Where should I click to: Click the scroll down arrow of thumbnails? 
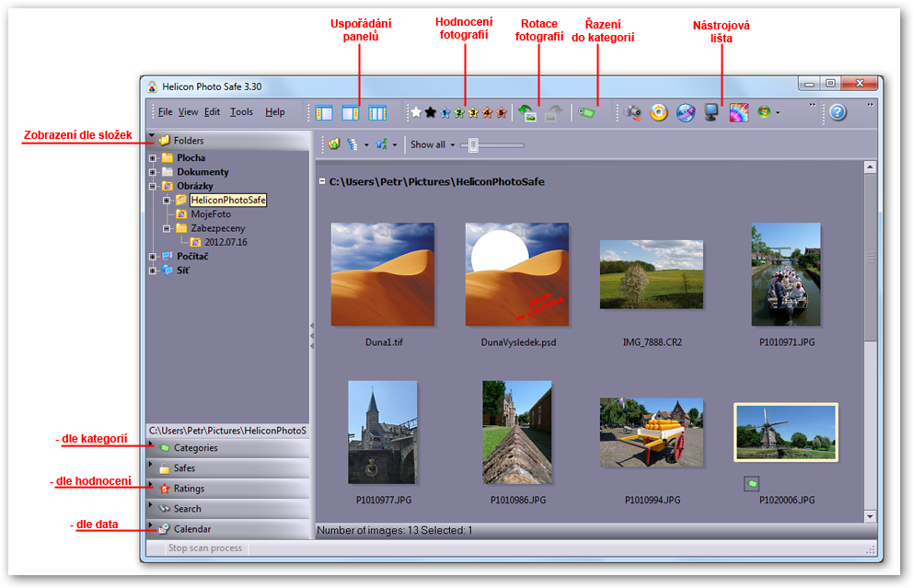coord(870,516)
